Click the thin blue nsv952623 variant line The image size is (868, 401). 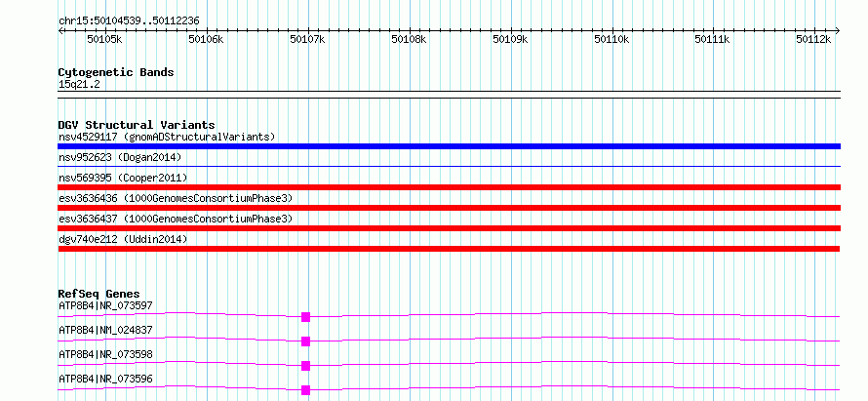449,166
